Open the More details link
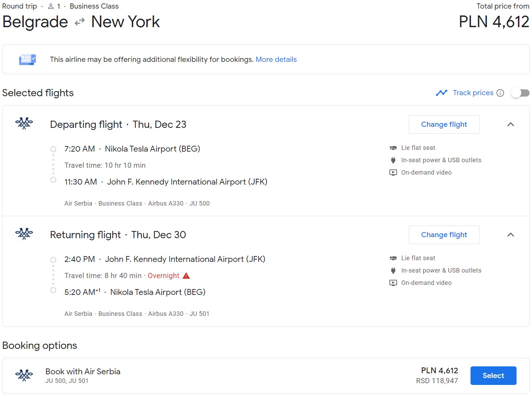This screenshot has height=398, width=532. [276, 59]
